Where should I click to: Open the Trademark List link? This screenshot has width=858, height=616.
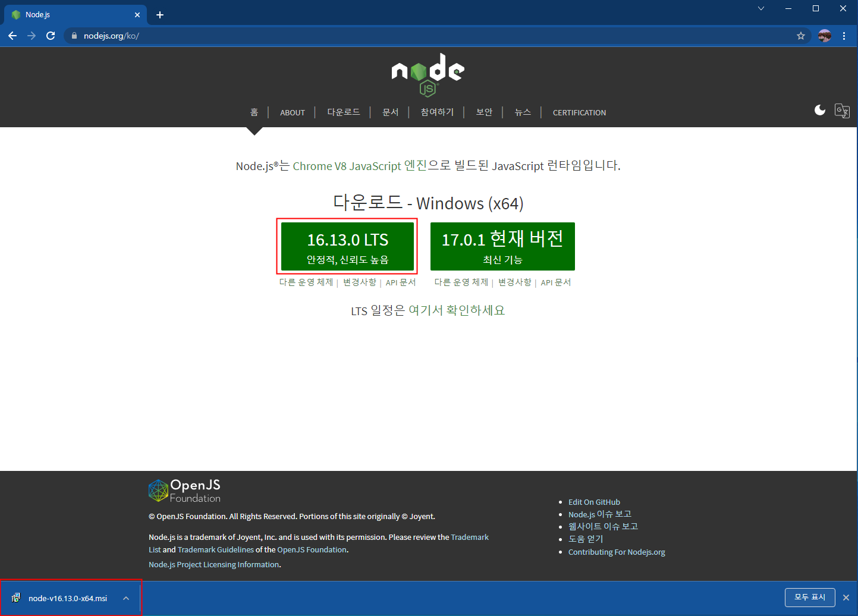(x=470, y=537)
